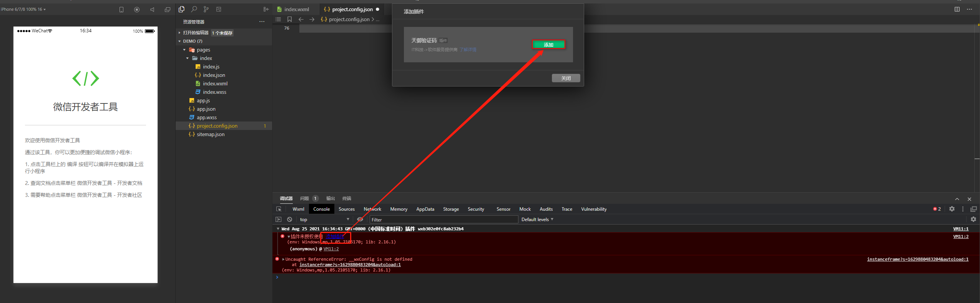Open devtools settings gear beside error count
The height and width of the screenshot is (303, 980).
[x=952, y=209]
